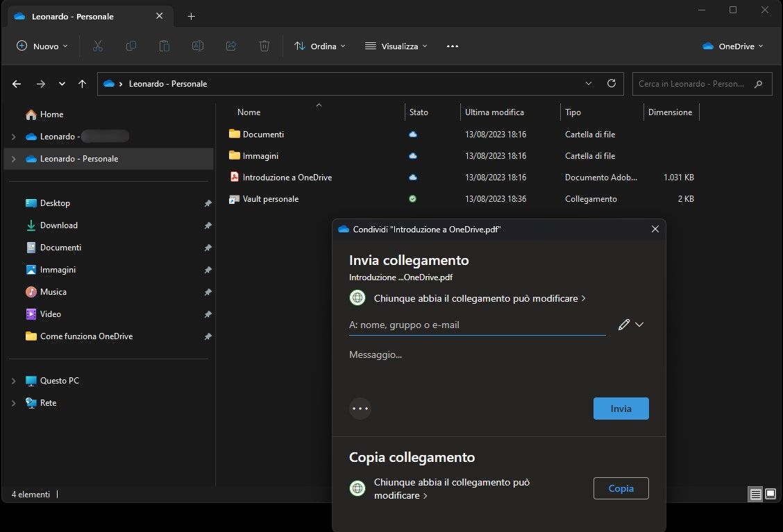783x532 pixels.
Task: Click the Share icon in toolbar
Action: 231,46
